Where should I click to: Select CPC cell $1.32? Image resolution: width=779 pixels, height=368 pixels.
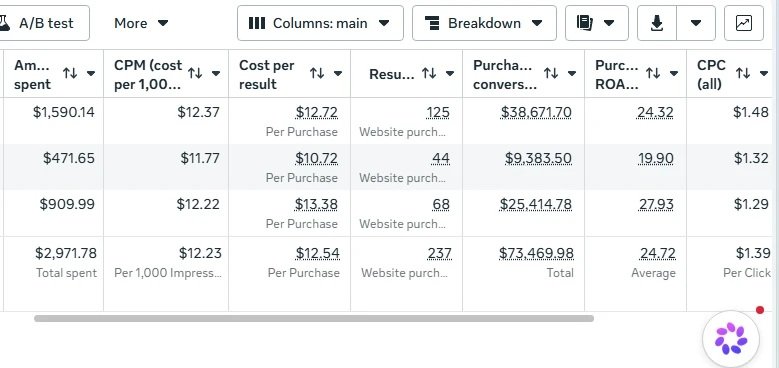pos(751,158)
